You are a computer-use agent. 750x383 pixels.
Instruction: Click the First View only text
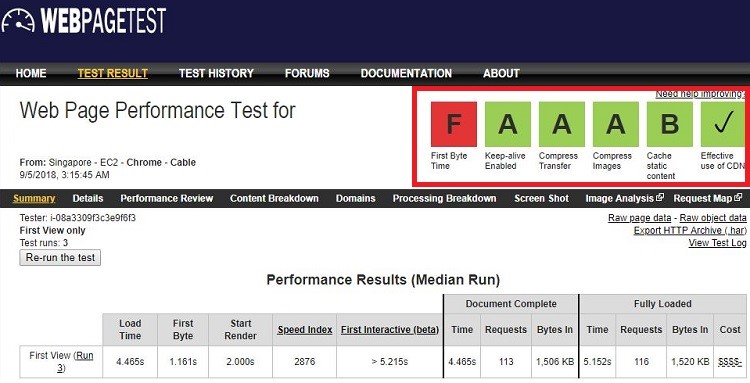53,230
